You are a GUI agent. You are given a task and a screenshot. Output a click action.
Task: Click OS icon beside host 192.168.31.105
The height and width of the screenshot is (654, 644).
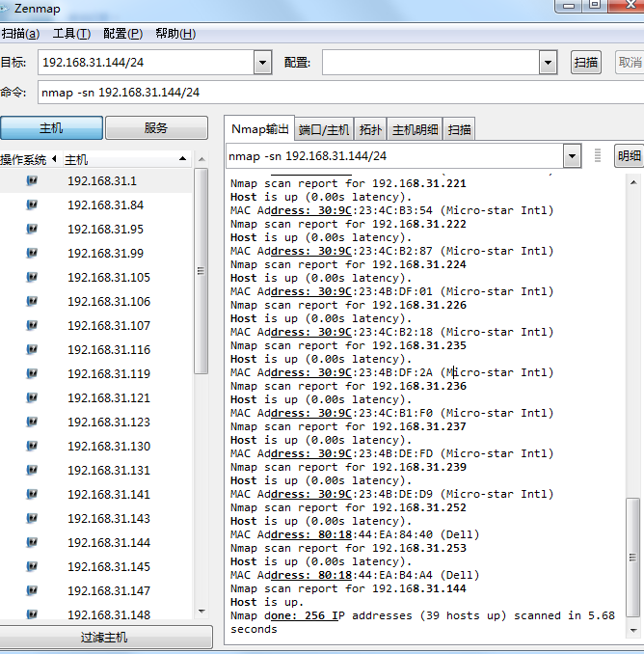coord(32,278)
